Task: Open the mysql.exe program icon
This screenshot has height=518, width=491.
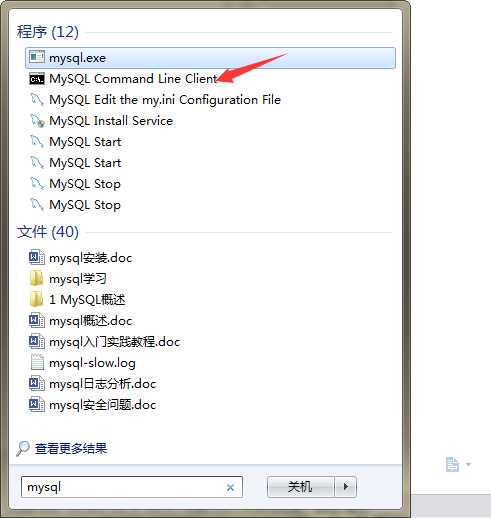Action: (37, 58)
